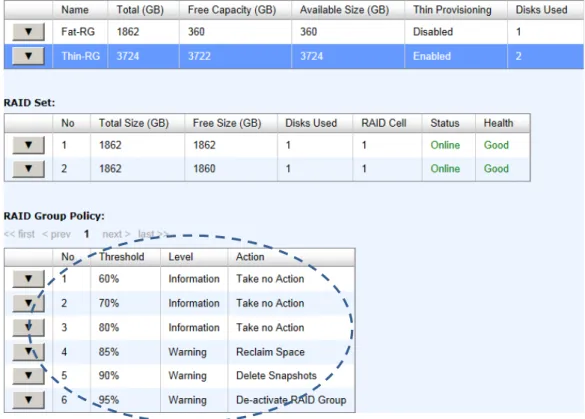Screen dimensions: 585x419
Task: Click the Threshold column header
Action: tap(121, 257)
